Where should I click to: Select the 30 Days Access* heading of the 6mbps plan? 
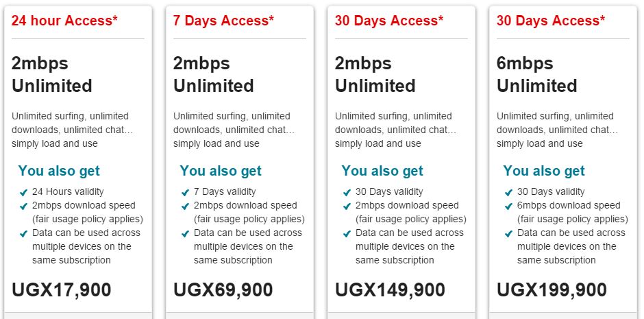coord(550,21)
